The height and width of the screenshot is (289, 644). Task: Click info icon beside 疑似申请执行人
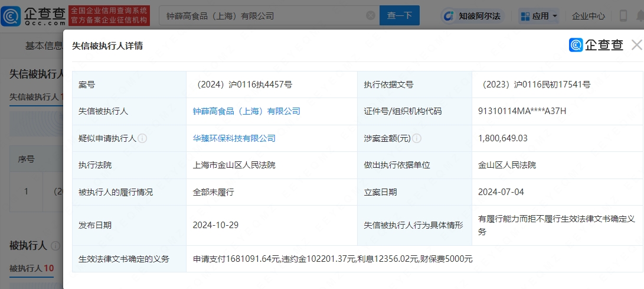pos(142,138)
